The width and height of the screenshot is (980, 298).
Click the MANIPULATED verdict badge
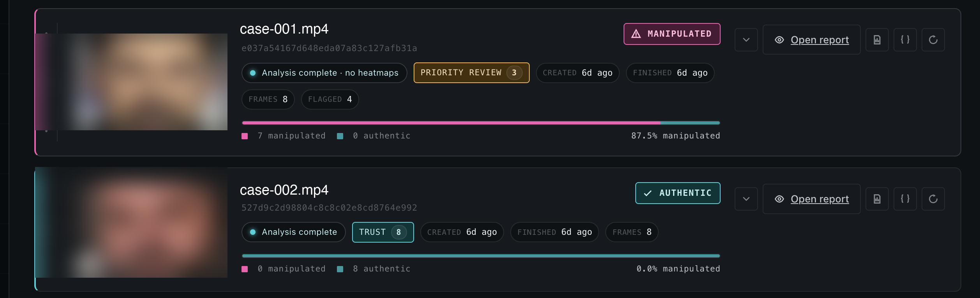672,34
